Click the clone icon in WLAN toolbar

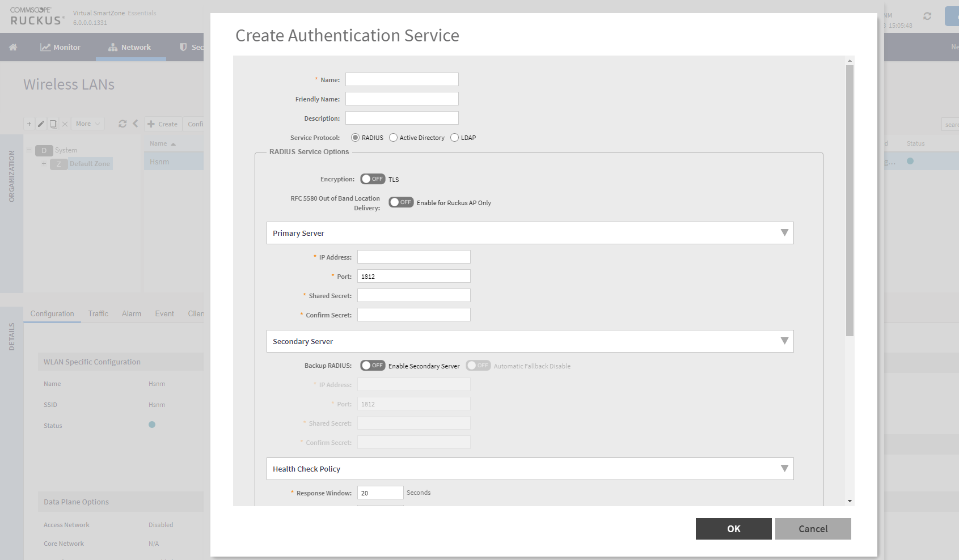[53, 124]
